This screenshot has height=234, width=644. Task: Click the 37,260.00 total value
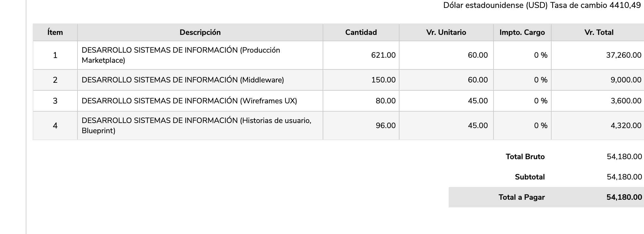pos(623,55)
